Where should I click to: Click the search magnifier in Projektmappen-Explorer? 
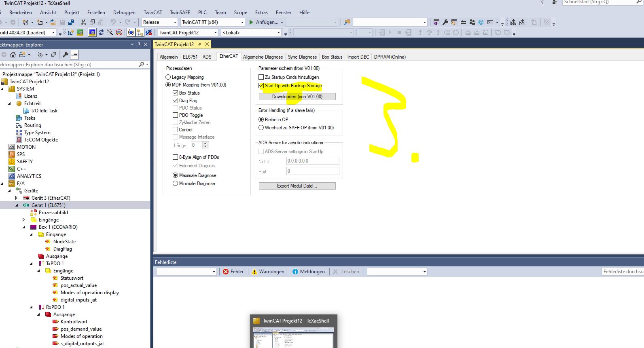[x=141, y=65]
